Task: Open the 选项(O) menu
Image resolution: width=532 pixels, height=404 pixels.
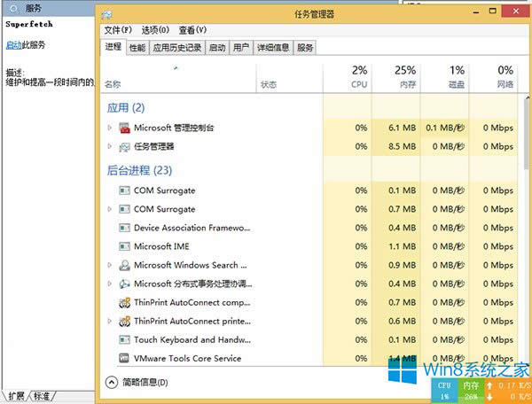Action: (155, 30)
